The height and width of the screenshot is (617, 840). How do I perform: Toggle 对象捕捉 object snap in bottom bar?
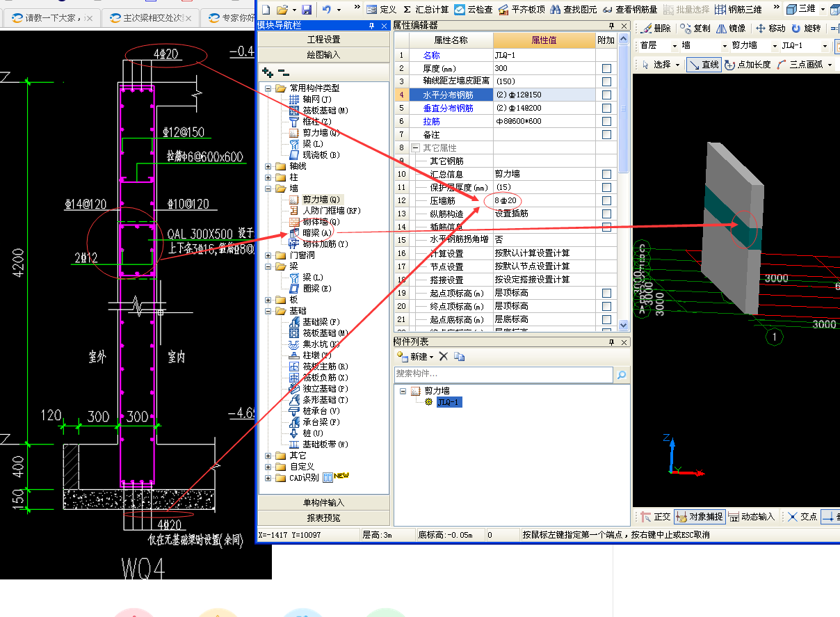click(x=700, y=517)
